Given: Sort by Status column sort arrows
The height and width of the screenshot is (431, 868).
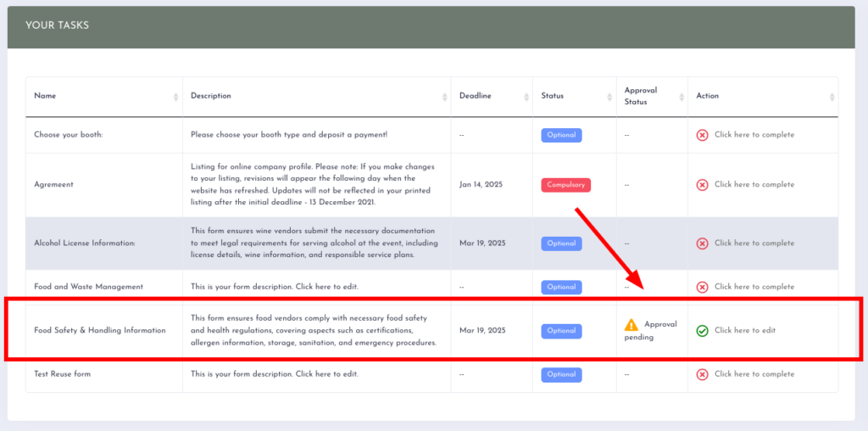Looking at the screenshot, I should 609,97.
